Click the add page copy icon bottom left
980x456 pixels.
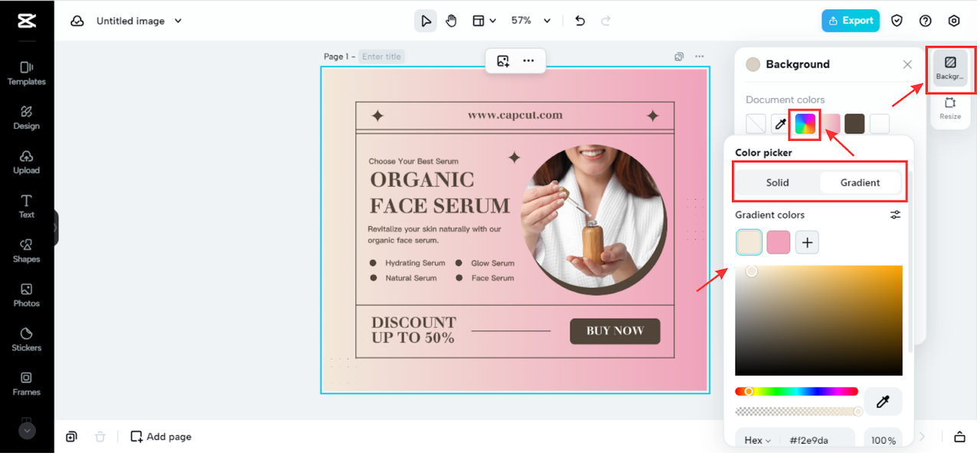71,437
